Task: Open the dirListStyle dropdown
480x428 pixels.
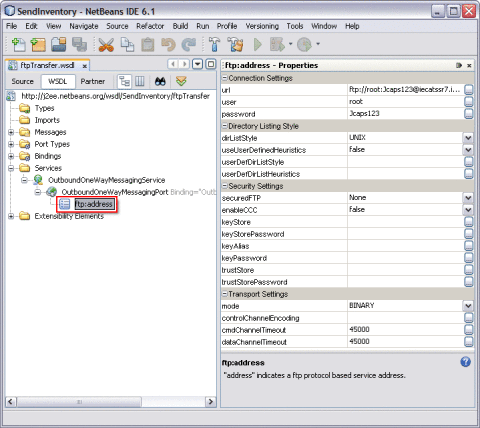Action: click(468, 138)
